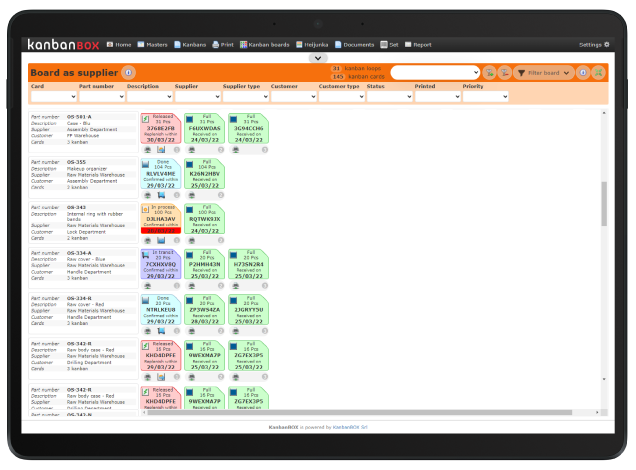The width and height of the screenshot is (636, 470).
Task: Open the Home menu item
Action: [x=119, y=44]
